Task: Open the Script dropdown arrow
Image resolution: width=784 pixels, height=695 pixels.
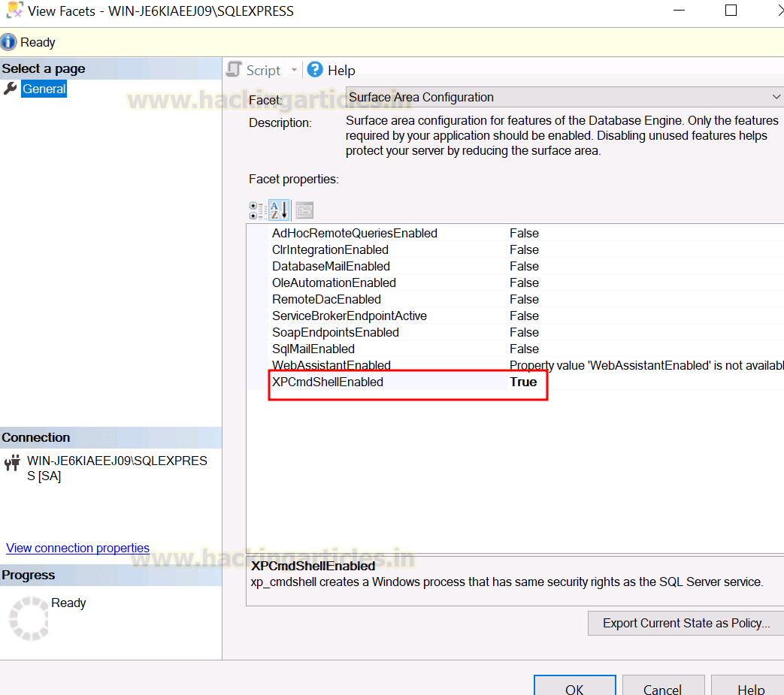Action: click(294, 70)
